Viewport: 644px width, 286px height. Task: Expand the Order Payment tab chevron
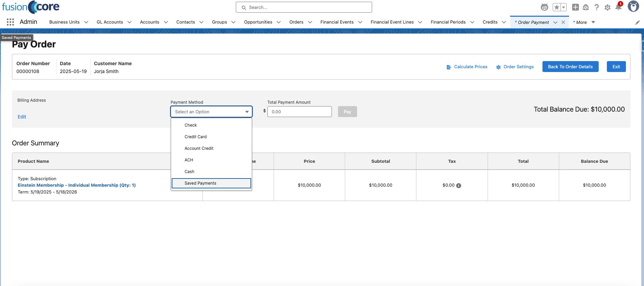(x=555, y=22)
